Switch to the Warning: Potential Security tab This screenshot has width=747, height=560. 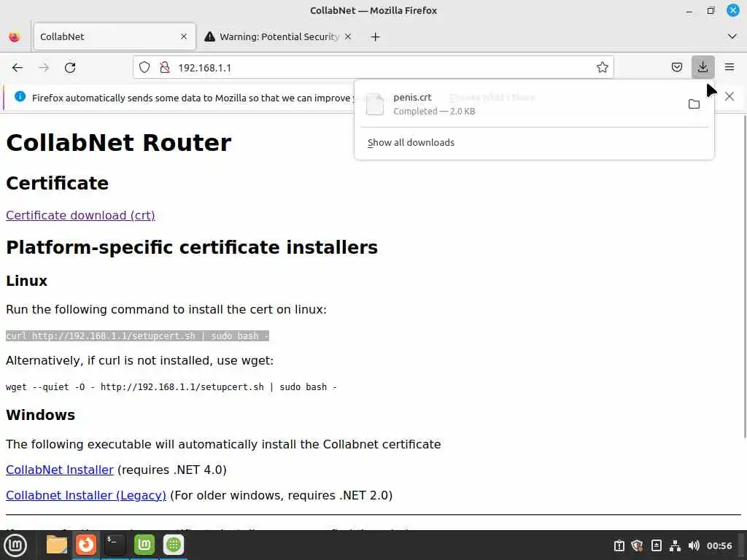pos(279,36)
